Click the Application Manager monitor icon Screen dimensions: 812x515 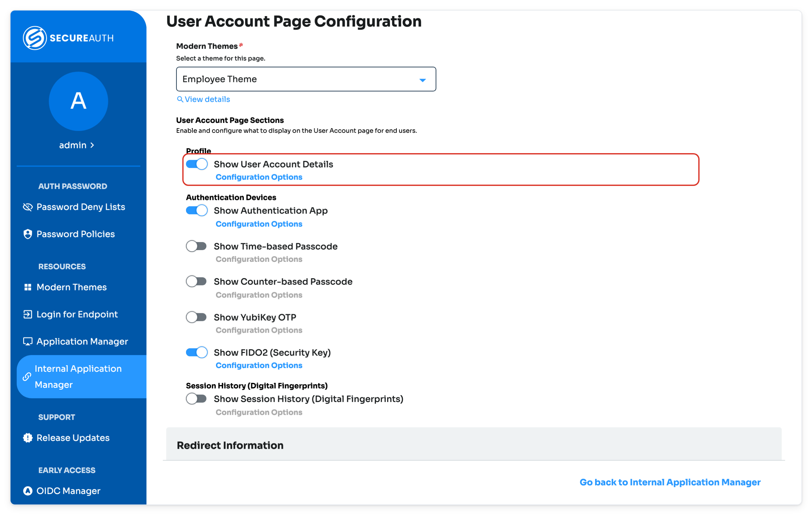(28, 341)
